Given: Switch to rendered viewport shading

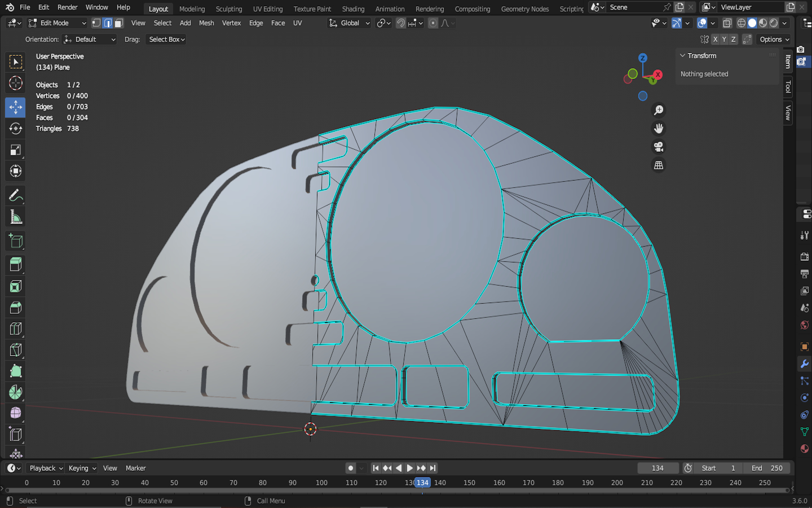Looking at the screenshot, I should coord(774,23).
